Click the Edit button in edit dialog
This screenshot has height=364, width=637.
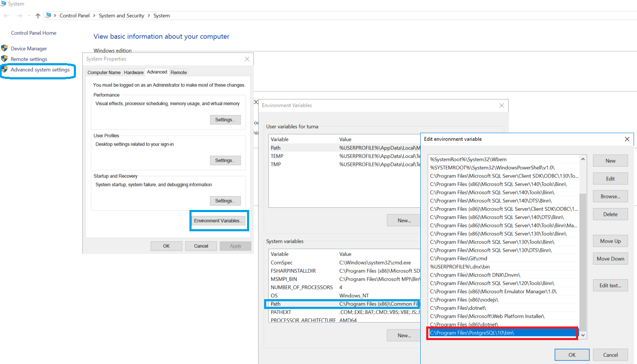pyautogui.click(x=611, y=179)
